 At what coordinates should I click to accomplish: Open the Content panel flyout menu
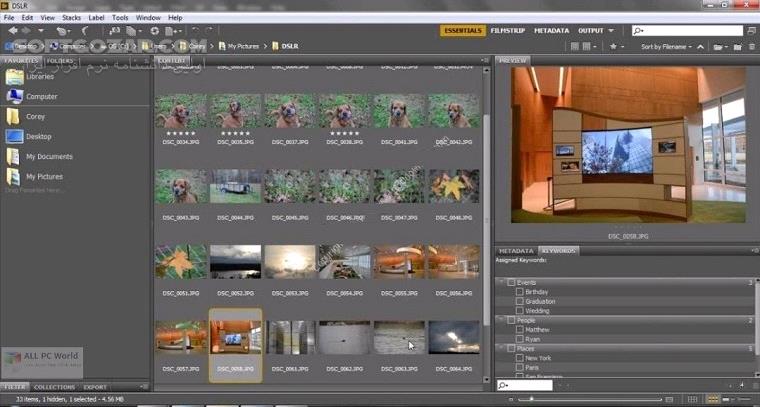click(x=485, y=60)
